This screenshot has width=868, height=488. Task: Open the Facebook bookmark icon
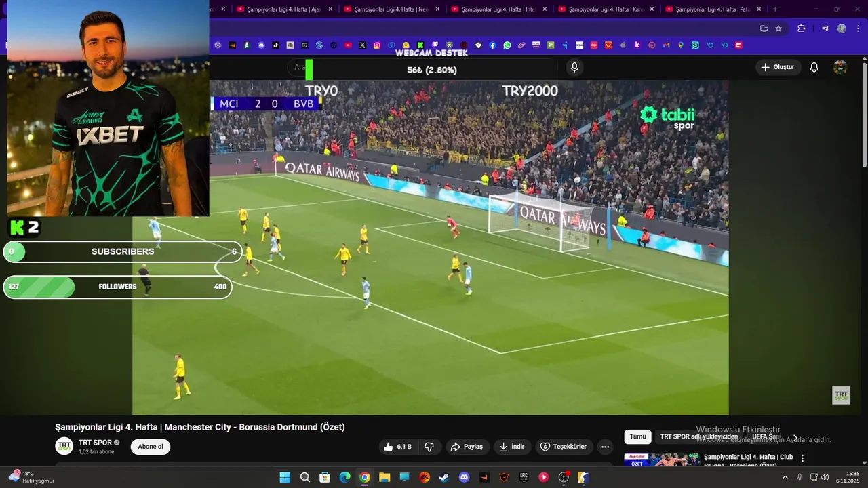click(x=493, y=45)
